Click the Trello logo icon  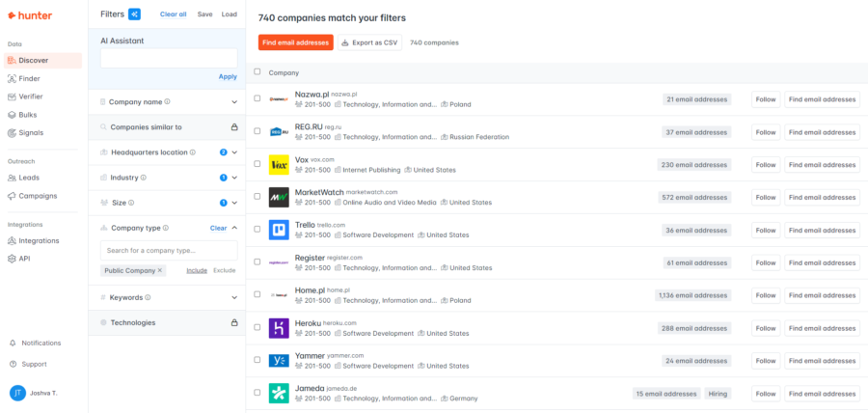pos(279,231)
